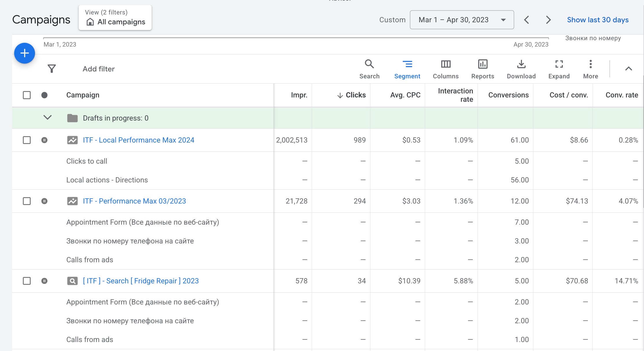Expand table to full screen
The width and height of the screenshot is (644, 351).
pos(559,69)
